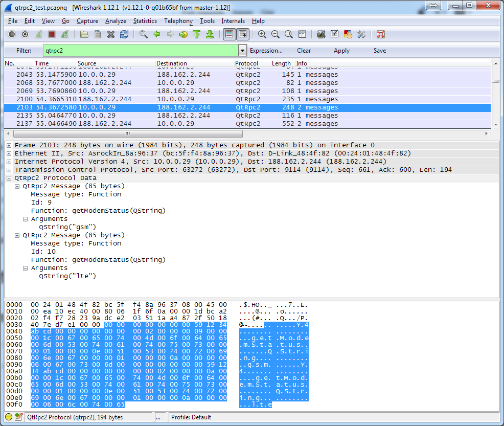Select the Id: 10 field
The image size is (504, 426).
tap(43, 252)
